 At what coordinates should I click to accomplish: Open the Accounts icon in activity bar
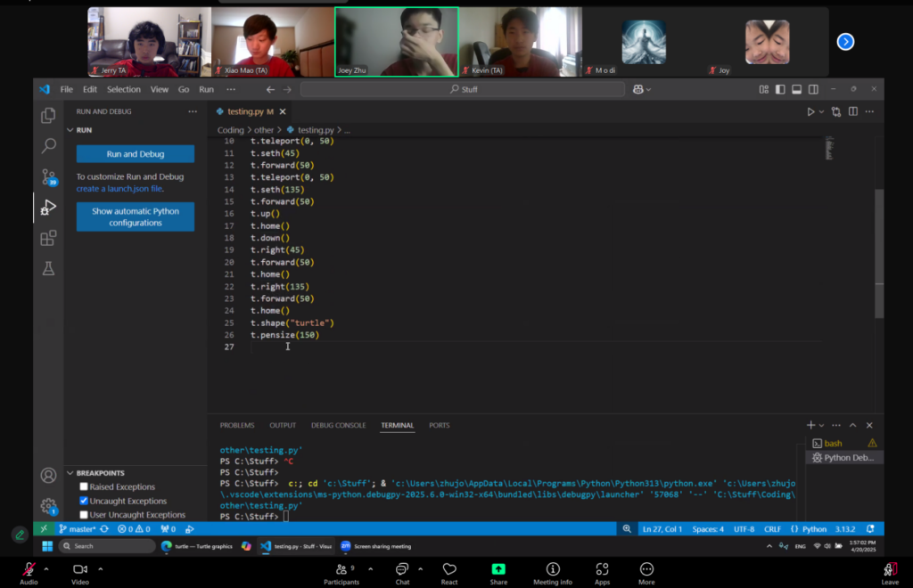point(48,475)
